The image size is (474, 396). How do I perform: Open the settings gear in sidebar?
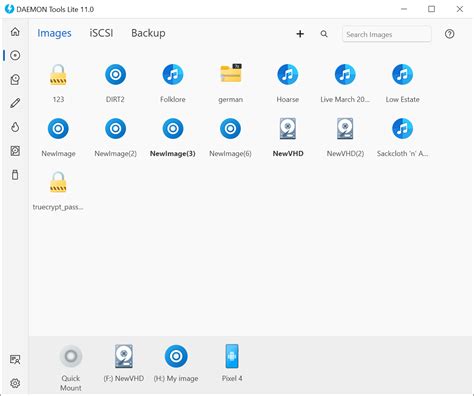point(15,383)
